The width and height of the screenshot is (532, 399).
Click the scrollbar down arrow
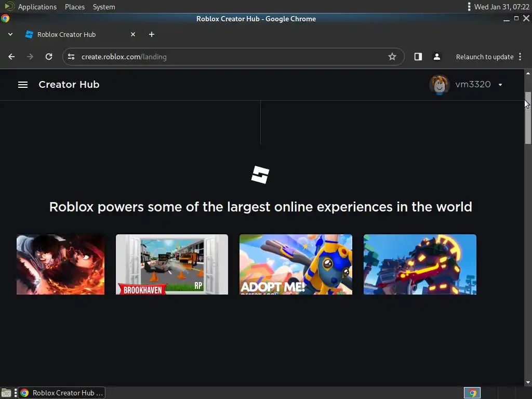coord(528,383)
